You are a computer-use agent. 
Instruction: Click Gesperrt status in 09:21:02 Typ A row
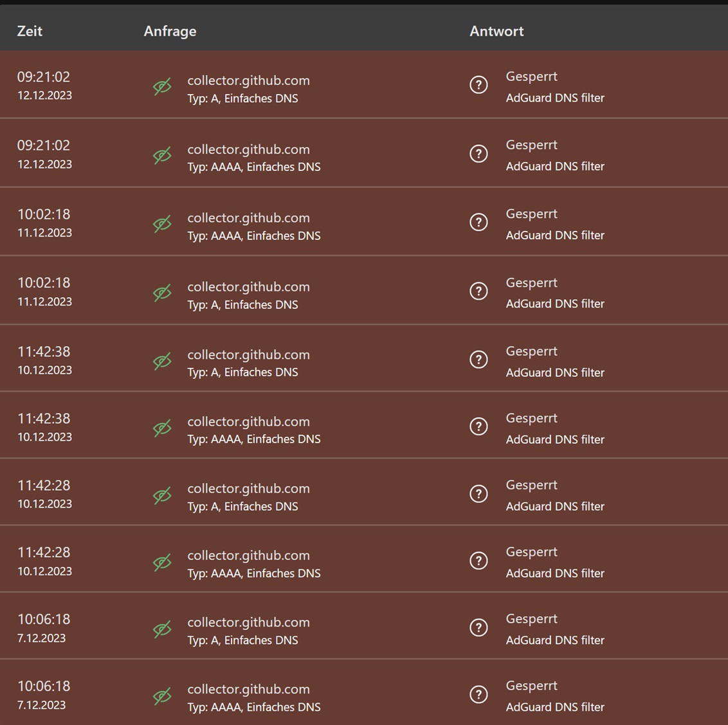(x=532, y=77)
